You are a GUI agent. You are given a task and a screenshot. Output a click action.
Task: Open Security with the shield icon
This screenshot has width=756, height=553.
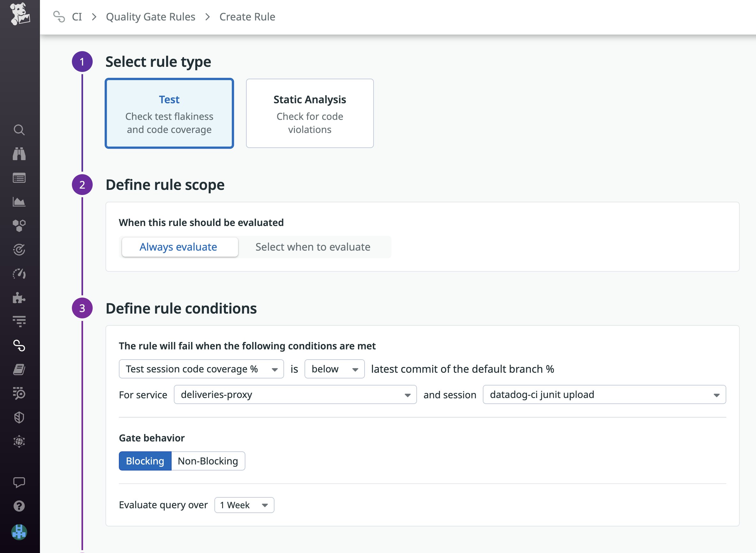[x=19, y=417]
